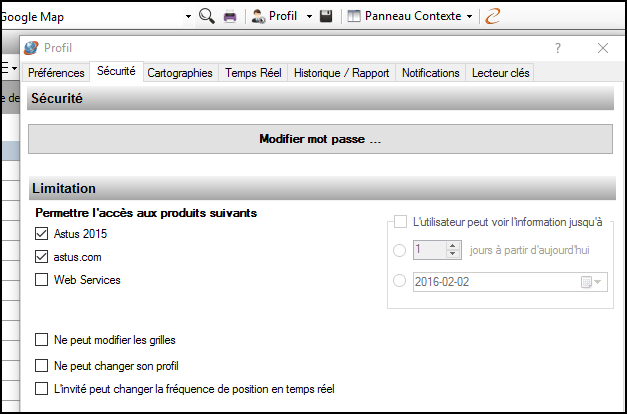Click the Profil user icon in toolbar
The image size is (627, 414).
point(258,16)
